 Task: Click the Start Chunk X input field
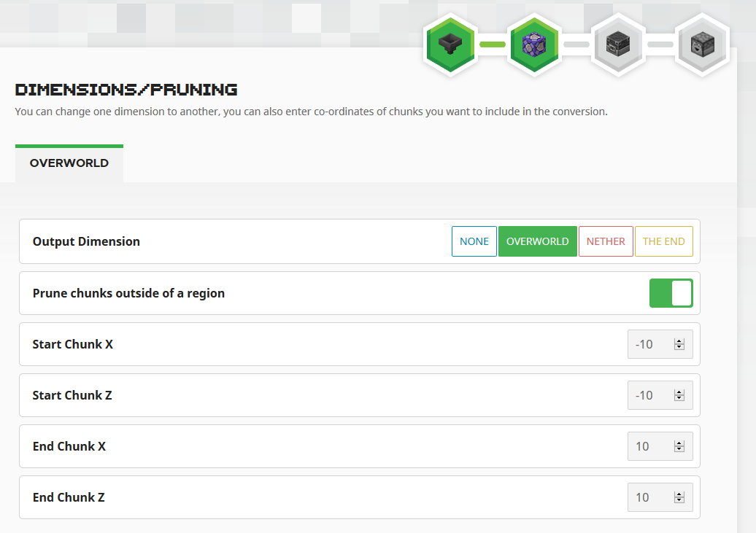660,344
